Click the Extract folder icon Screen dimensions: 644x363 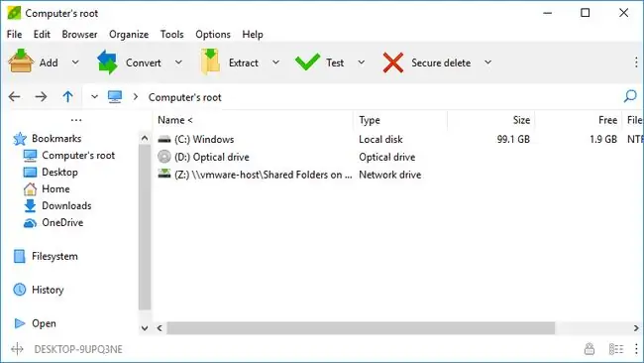click(210, 61)
